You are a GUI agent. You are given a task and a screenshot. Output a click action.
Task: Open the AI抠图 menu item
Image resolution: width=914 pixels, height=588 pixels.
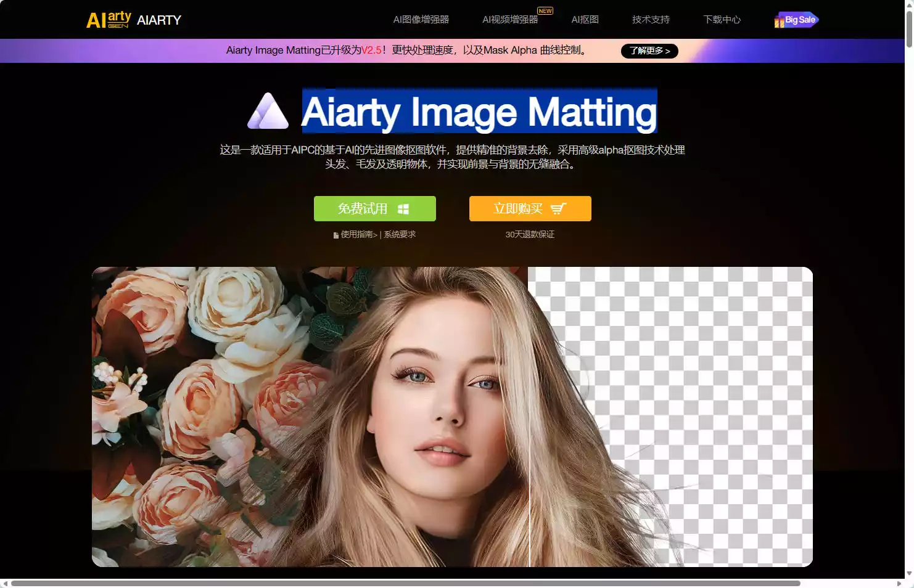tap(585, 20)
